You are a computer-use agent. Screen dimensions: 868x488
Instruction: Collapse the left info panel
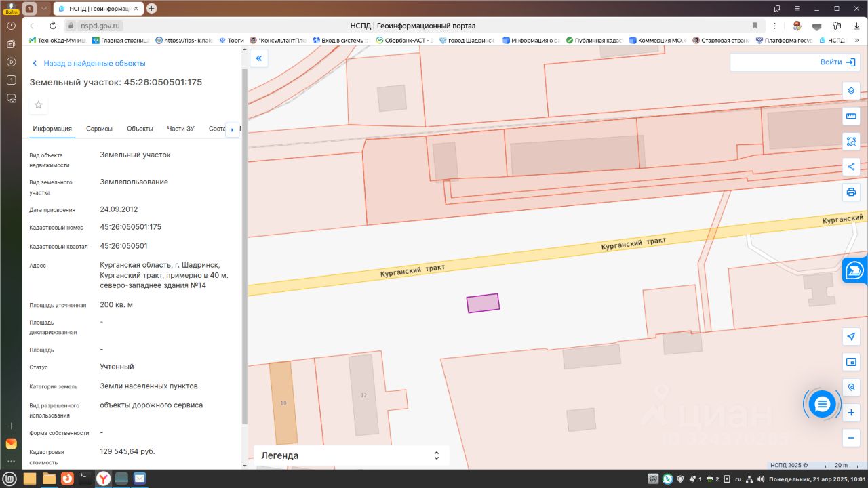[x=258, y=59]
